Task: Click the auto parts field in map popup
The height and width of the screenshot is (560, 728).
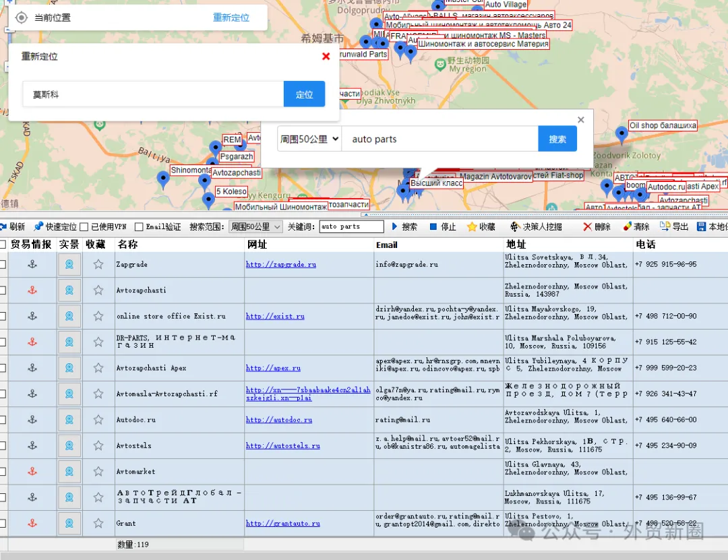Action: 439,139
